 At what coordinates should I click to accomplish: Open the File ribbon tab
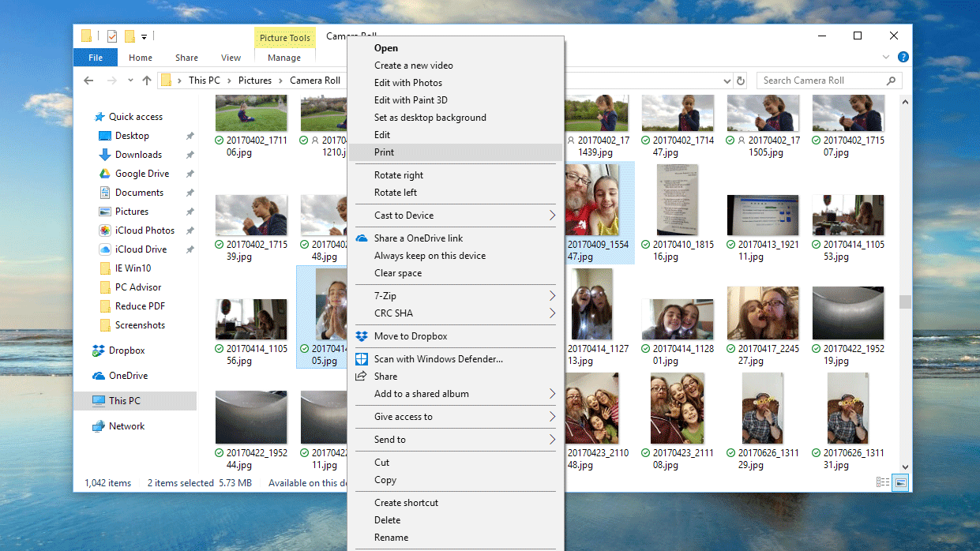(96, 58)
